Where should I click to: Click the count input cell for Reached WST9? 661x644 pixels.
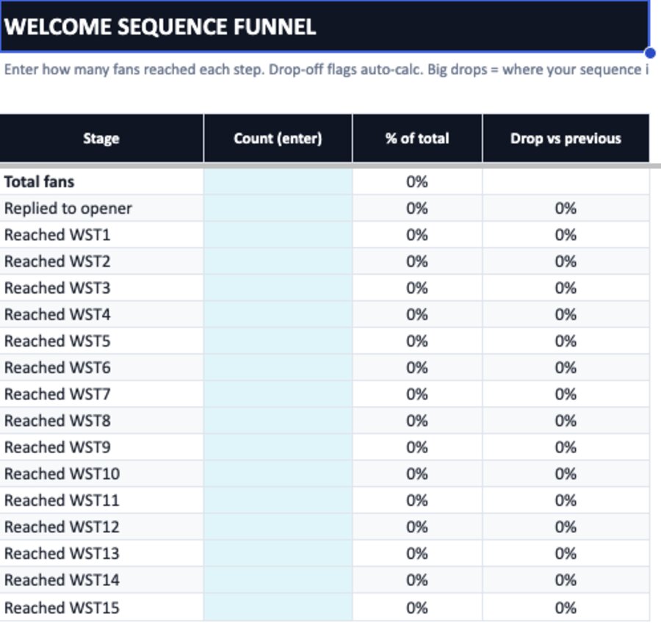(x=278, y=447)
